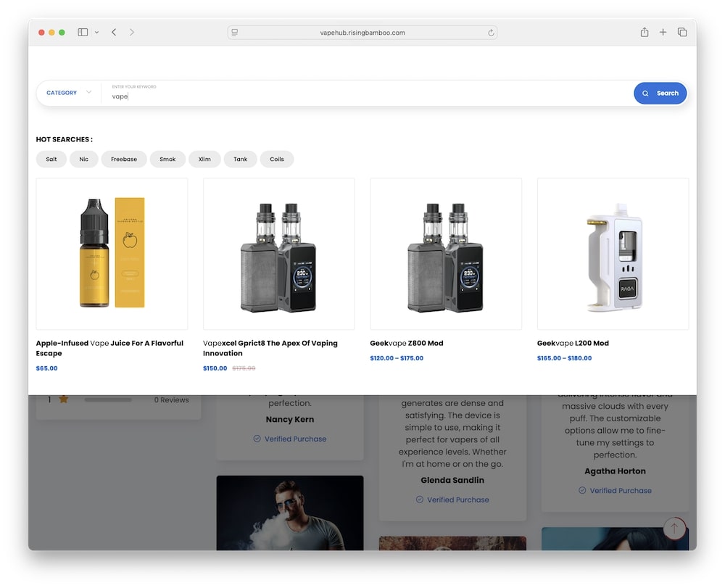This screenshot has height=588, width=725.
Task: Open the sidebar options chevron
Action: [x=96, y=33]
